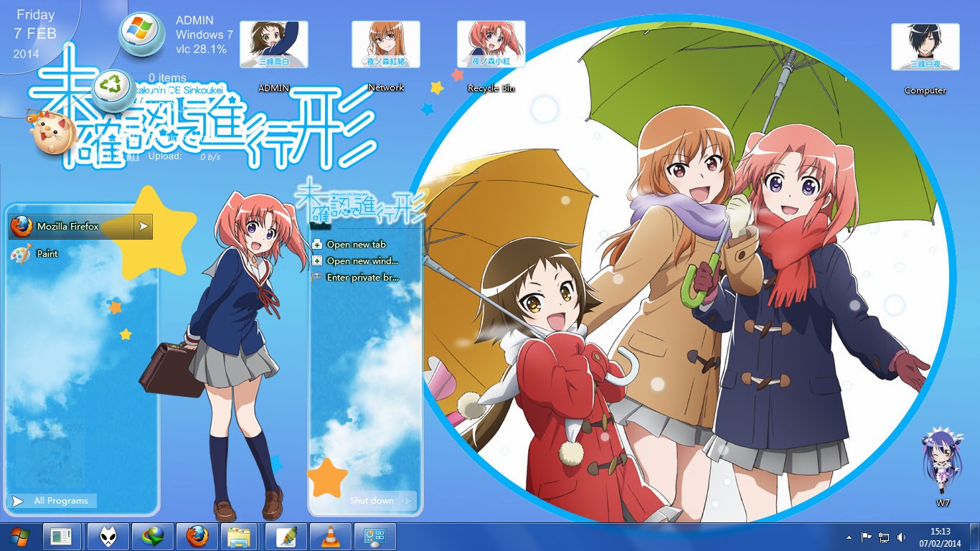This screenshot has width=980, height=551.
Task: Select Open new tab in Firefox menu
Action: (353, 244)
